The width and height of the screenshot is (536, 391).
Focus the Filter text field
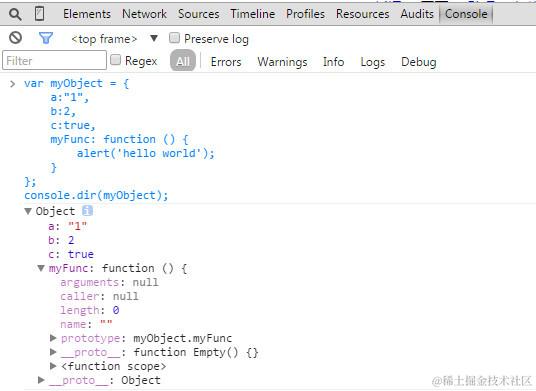(x=54, y=60)
